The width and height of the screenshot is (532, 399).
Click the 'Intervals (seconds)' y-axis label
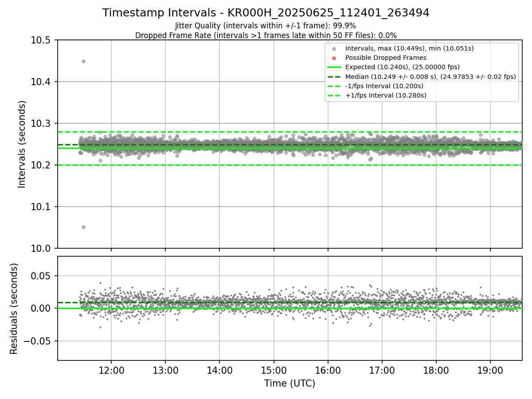22,144
